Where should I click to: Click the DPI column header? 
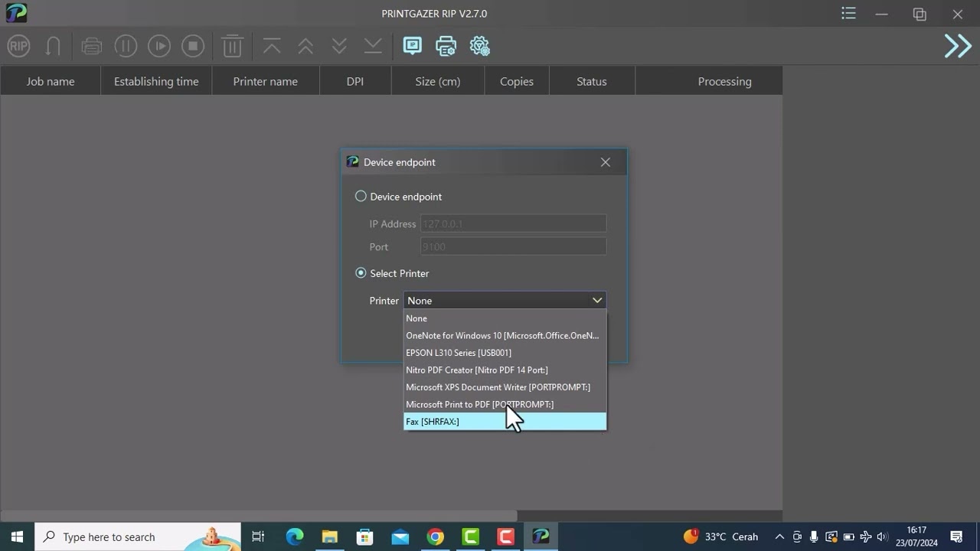pyautogui.click(x=355, y=81)
